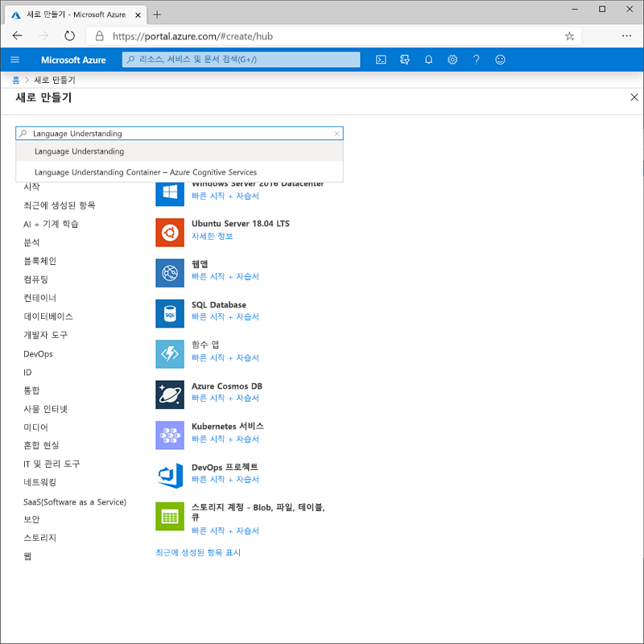
Task: Reload the page with the refresh icon
Action: click(70, 36)
